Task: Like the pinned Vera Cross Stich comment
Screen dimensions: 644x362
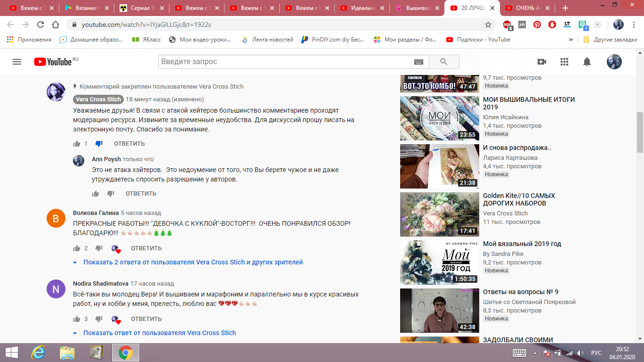Action: [77, 144]
